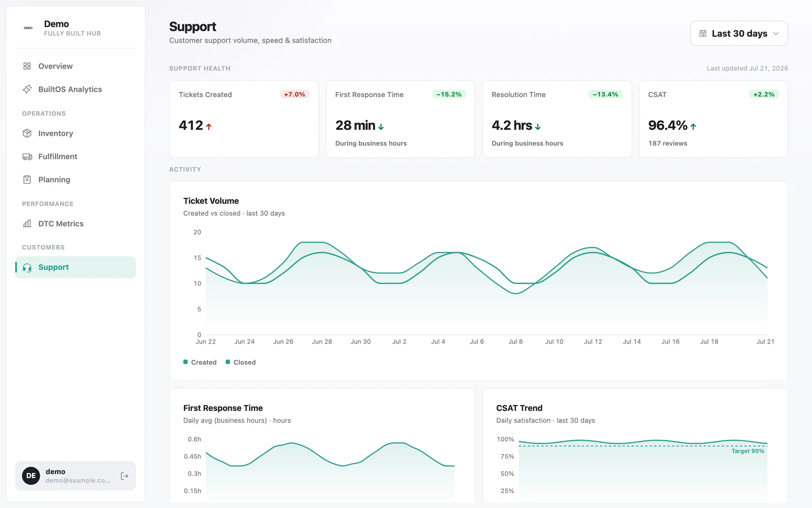Click the red up arrow beside 412

coord(209,126)
